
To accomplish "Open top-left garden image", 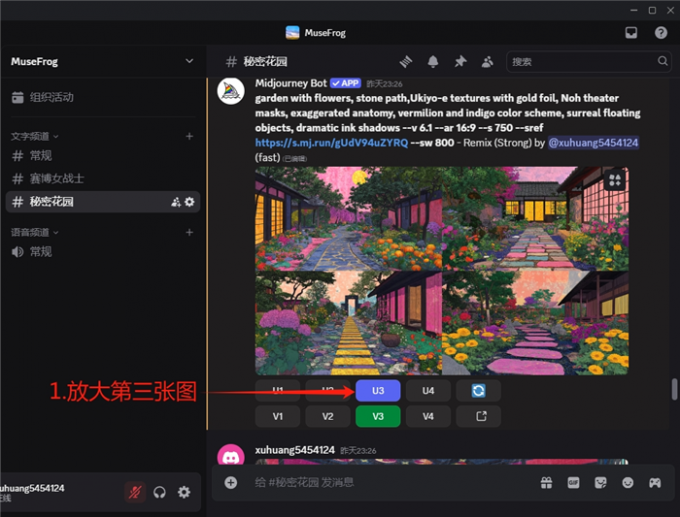I will [x=348, y=219].
